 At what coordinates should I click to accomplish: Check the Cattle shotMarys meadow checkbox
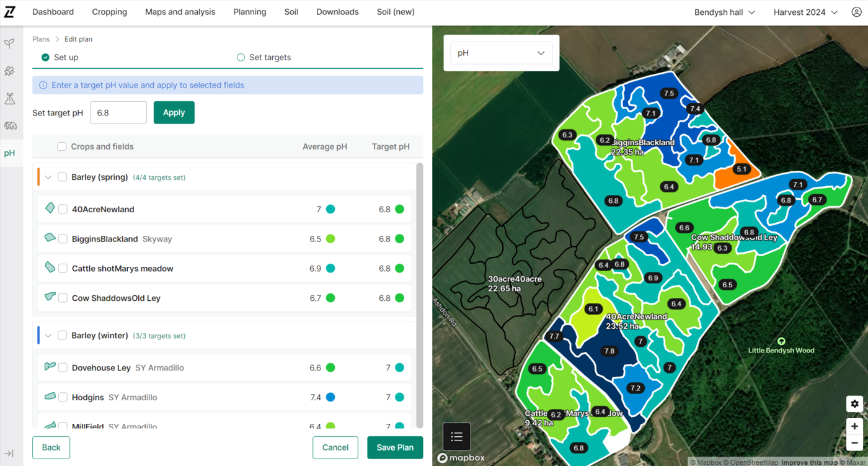tap(63, 269)
